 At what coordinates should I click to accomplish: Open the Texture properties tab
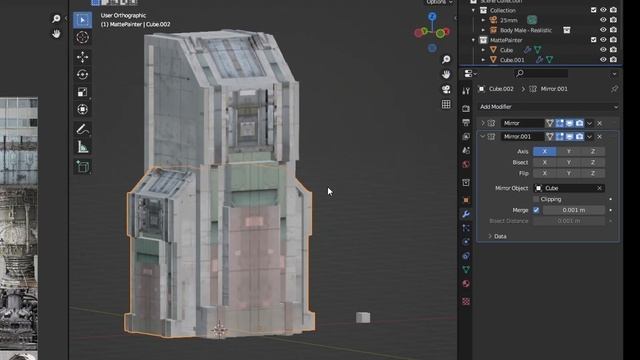tap(466, 302)
